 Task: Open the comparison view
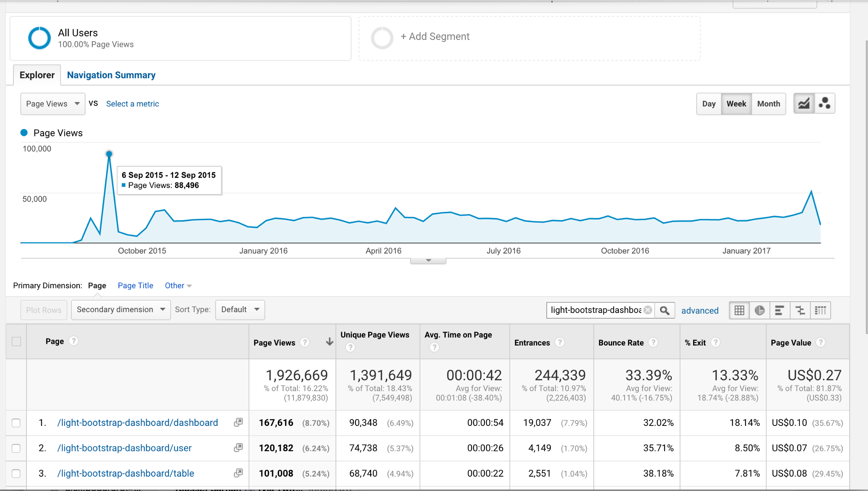800,310
